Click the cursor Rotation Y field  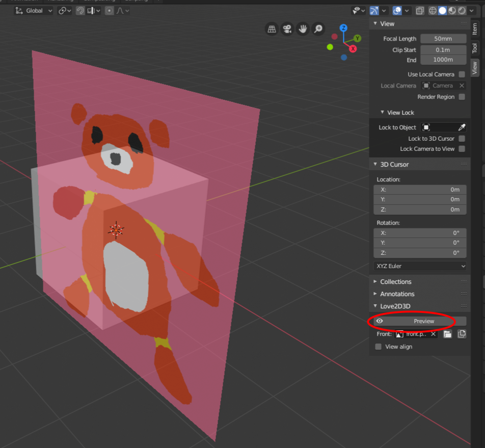[x=420, y=243]
